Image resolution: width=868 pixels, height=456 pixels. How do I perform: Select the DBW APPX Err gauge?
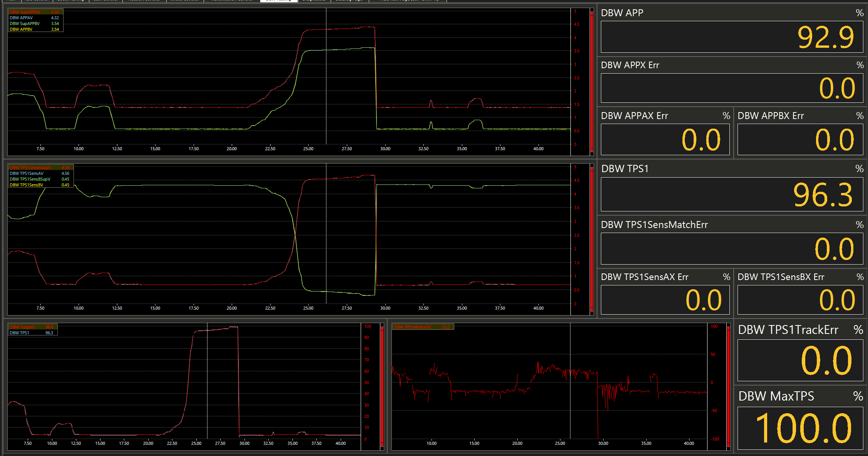pos(732,88)
